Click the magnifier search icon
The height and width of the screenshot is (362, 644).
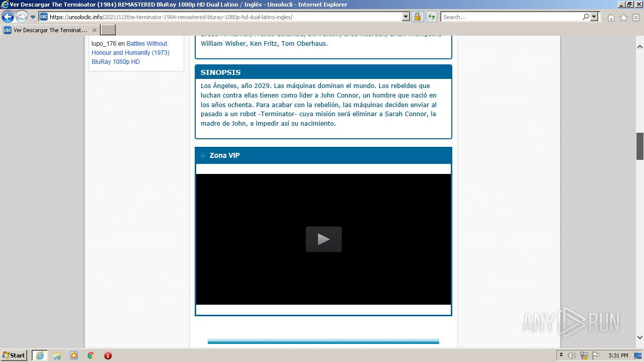pos(586,17)
